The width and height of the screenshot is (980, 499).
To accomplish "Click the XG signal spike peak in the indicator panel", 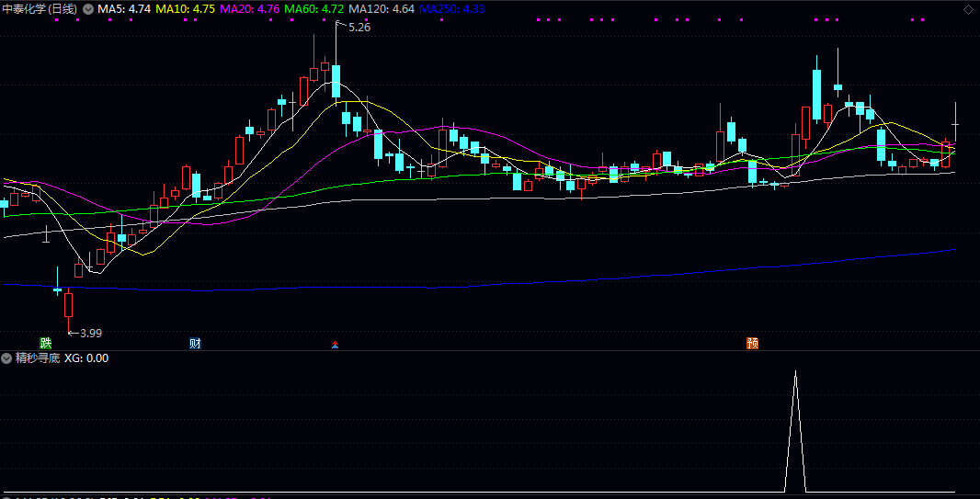I will click(795, 373).
